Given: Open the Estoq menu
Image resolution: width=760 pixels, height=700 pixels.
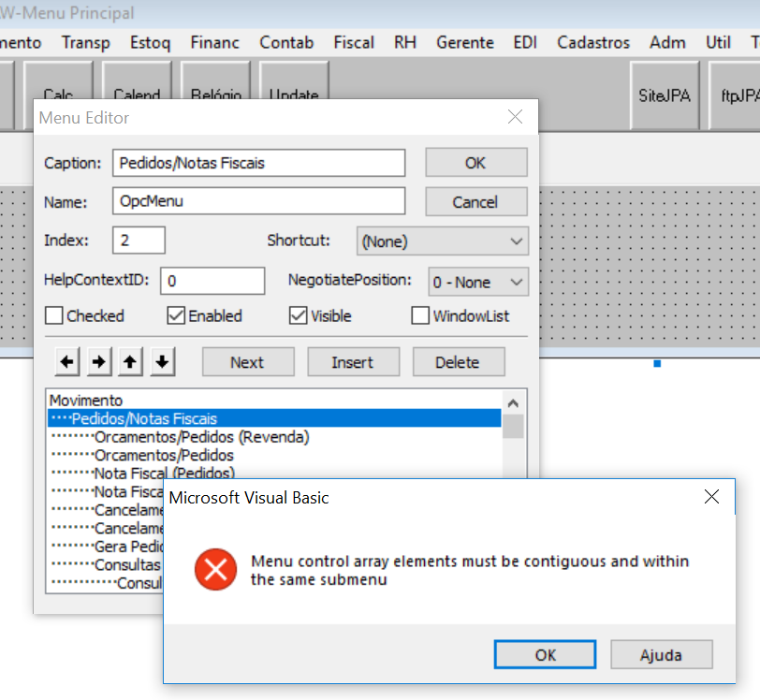Looking at the screenshot, I should pos(151,43).
